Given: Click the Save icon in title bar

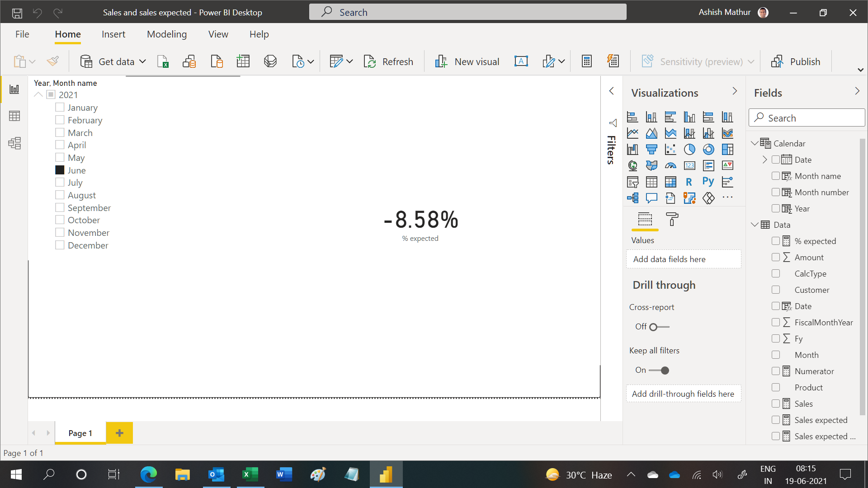Looking at the screenshot, I should (17, 13).
